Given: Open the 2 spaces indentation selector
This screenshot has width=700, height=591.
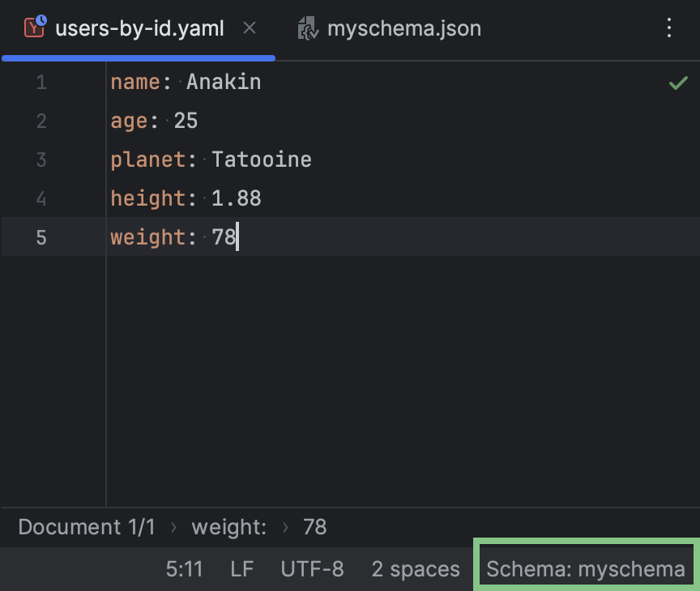Looking at the screenshot, I should click(x=416, y=569).
